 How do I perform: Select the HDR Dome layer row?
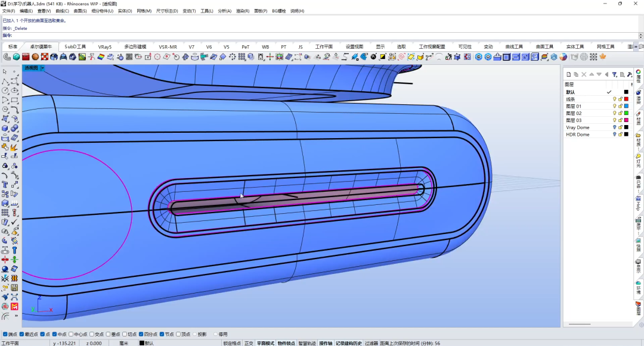pyautogui.click(x=597, y=135)
